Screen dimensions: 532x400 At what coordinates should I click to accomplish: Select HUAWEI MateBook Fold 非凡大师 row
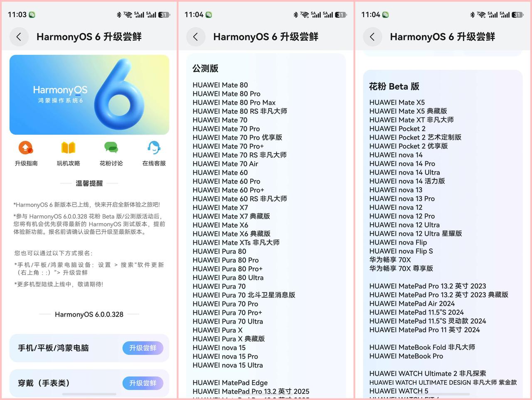tap(422, 347)
